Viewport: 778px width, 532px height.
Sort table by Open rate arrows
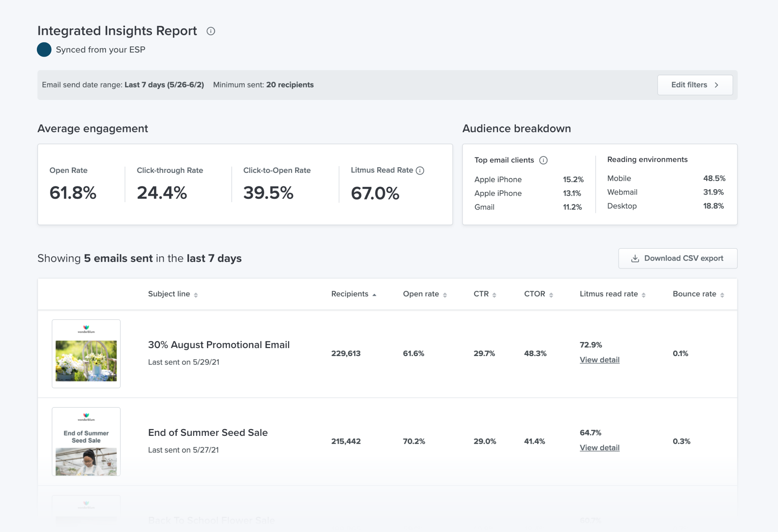445,295
